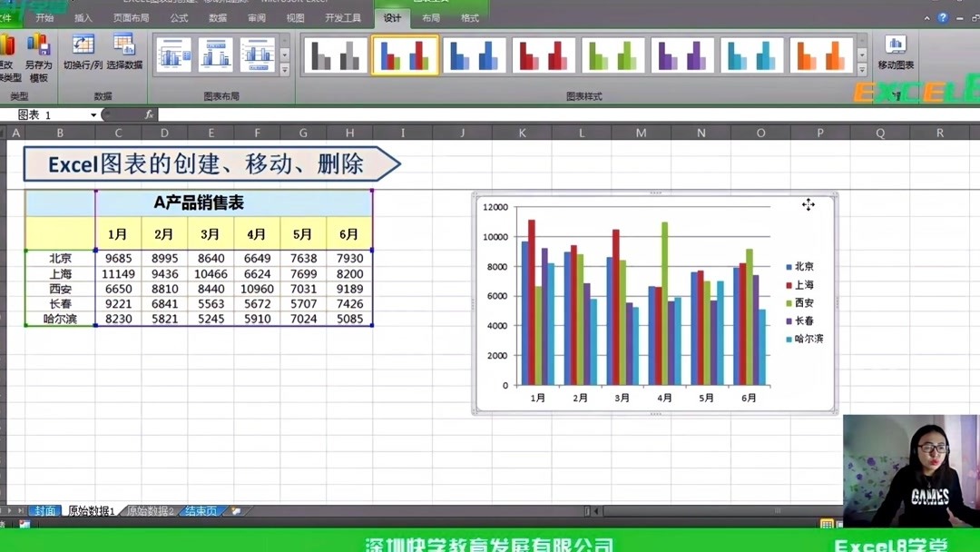Viewport: 980px width, 552px height.
Task: Select the currently highlighted colorful chart style
Action: [x=406, y=54]
